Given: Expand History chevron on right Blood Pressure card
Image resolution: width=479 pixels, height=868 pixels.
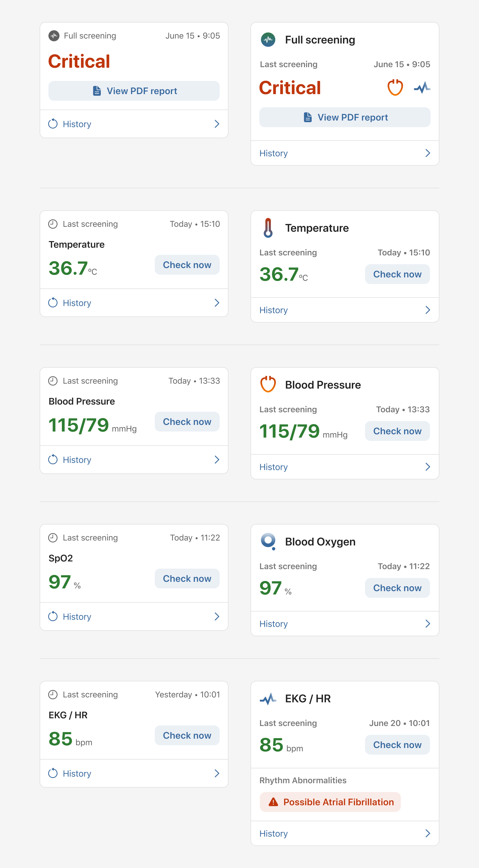Looking at the screenshot, I should click(x=428, y=467).
